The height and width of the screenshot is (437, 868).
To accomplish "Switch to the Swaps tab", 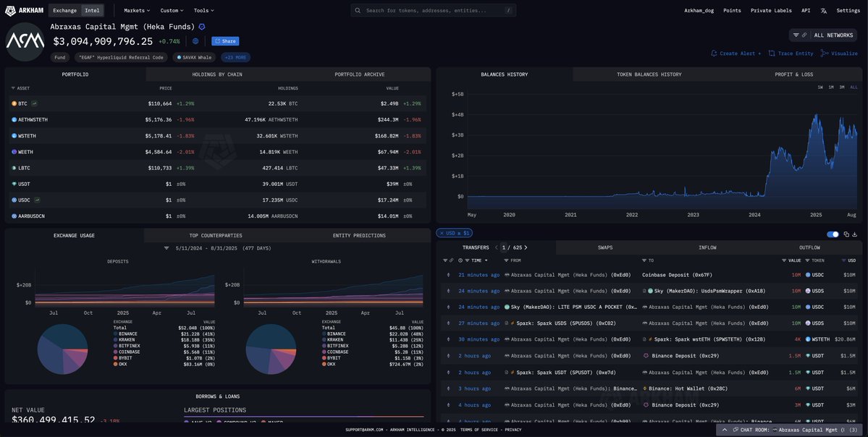I will pyautogui.click(x=605, y=248).
